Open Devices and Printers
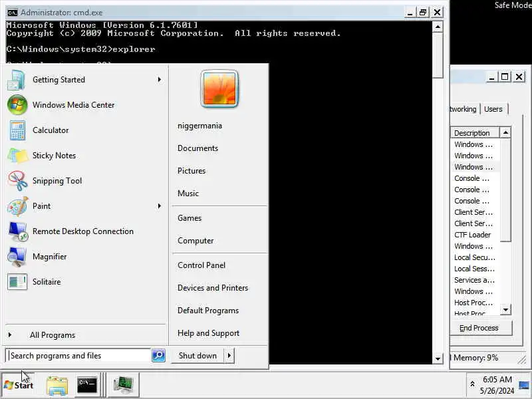The height and width of the screenshot is (399, 532). point(213,288)
